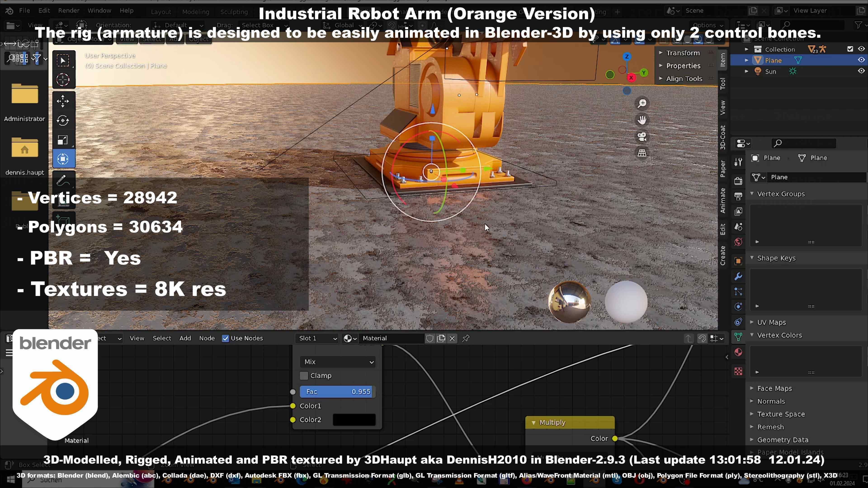
Task: Switch to the Animate sidebar tab
Action: click(x=723, y=201)
